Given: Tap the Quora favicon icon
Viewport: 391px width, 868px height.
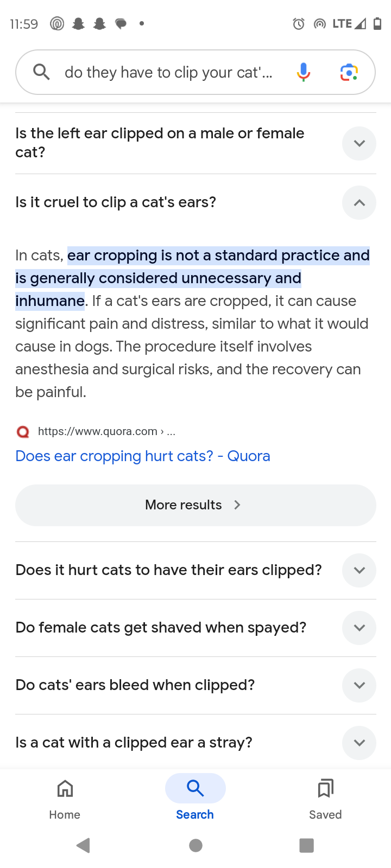Looking at the screenshot, I should click(23, 432).
